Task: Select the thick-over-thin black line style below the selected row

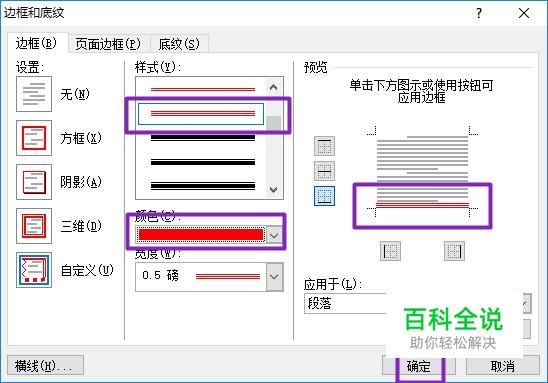Action: (x=203, y=138)
